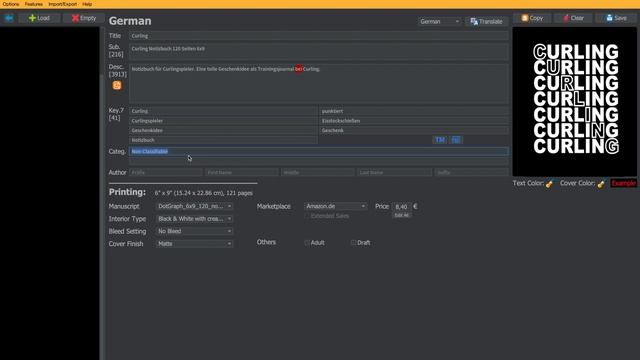Click the small Edit All button under price
The image size is (640, 360).
click(401, 215)
